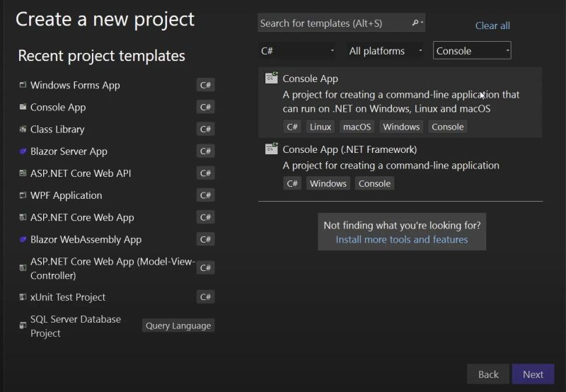
Task: Click Windows tag under Console App (.NET Framework)
Action: [328, 183]
